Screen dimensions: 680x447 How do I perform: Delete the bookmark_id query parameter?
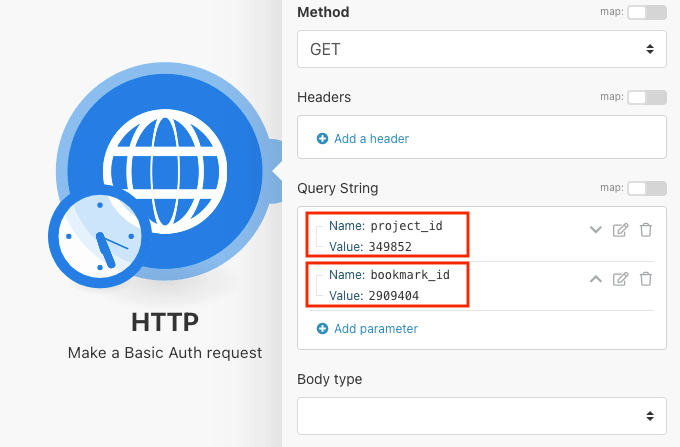click(x=646, y=279)
